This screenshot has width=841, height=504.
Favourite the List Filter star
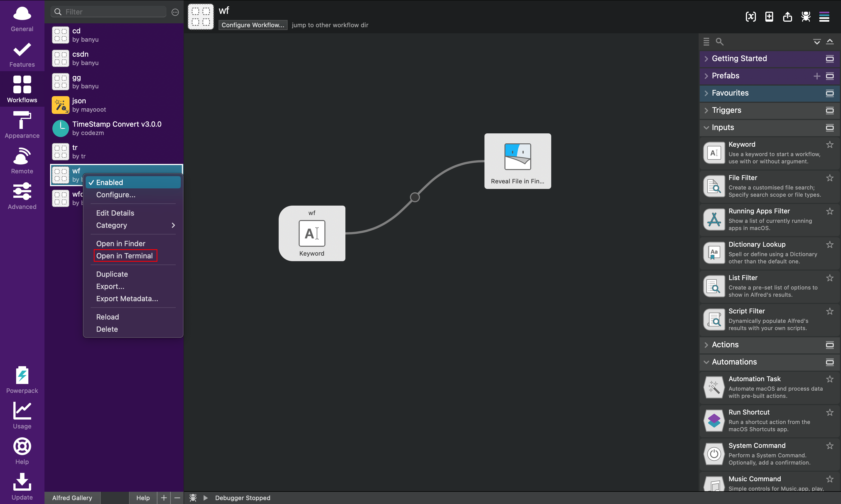[829, 278]
